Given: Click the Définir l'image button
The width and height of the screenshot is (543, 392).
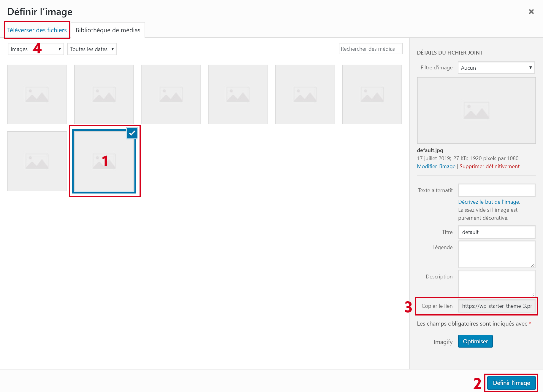Looking at the screenshot, I should pos(511,383).
